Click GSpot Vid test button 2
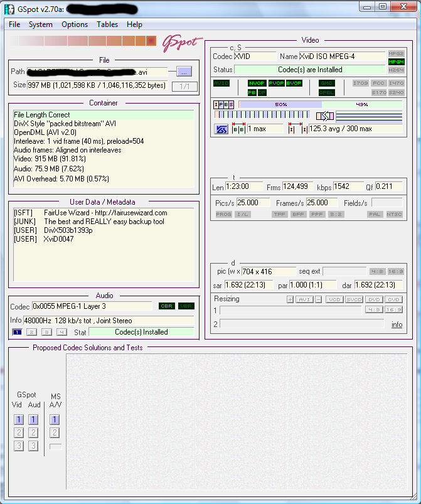This screenshot has width=421, height=504. pyautogui.click(x=19, y=432)
